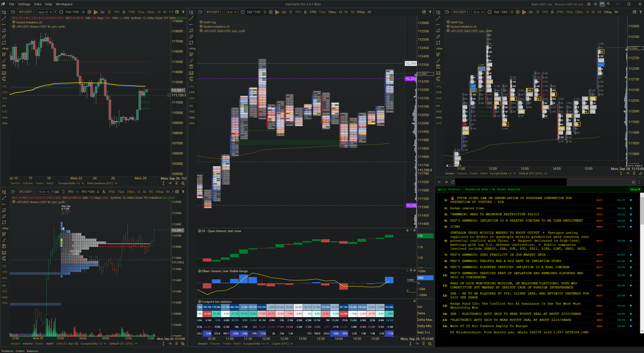Toggle OFA in the top-left chart sidebar
This screenshot has height=353, width=644.
click(x=4, y=123)
